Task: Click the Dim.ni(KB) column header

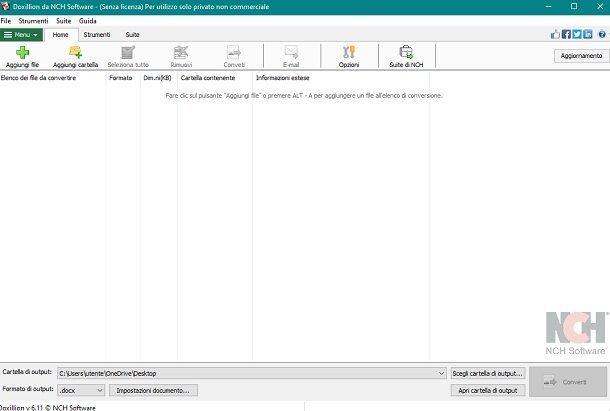Action: coord(158,78)
